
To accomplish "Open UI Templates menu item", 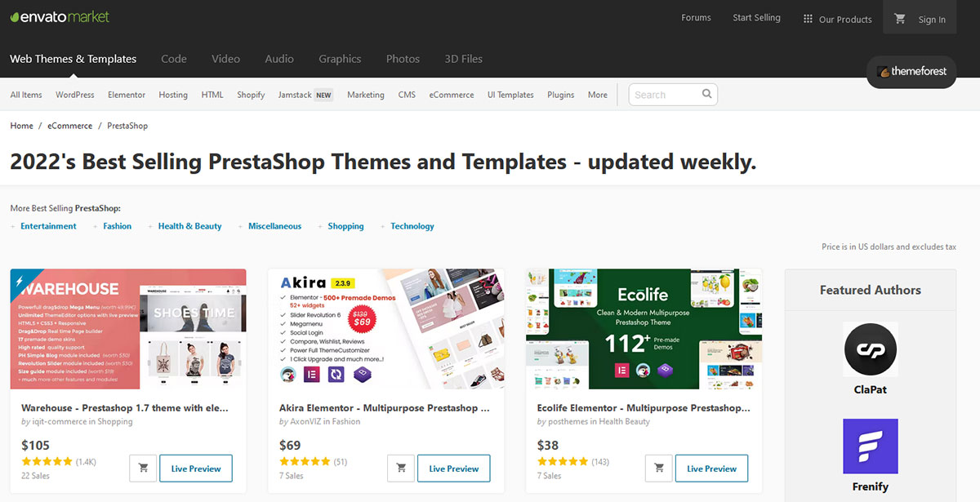I will click(x=510, y=95).
